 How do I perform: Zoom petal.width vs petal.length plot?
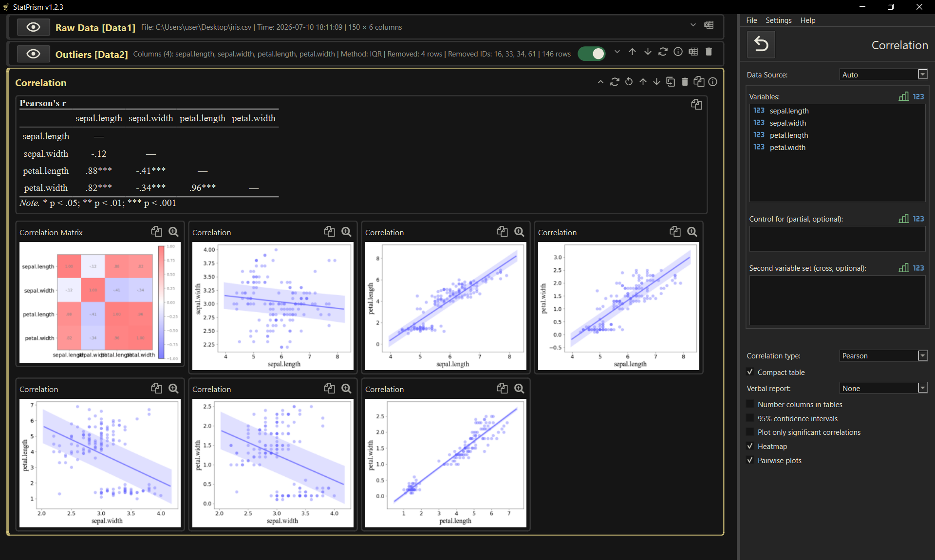(x=519, y=389)
